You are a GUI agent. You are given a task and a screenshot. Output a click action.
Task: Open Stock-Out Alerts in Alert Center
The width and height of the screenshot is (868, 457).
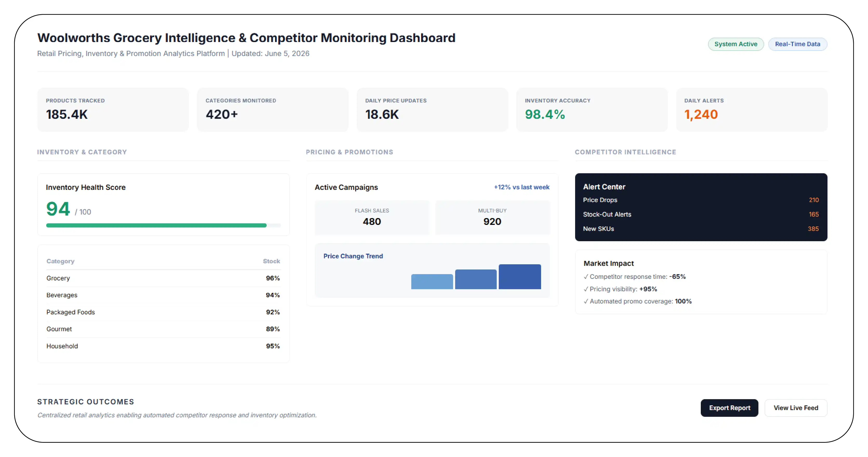point(701,214)
